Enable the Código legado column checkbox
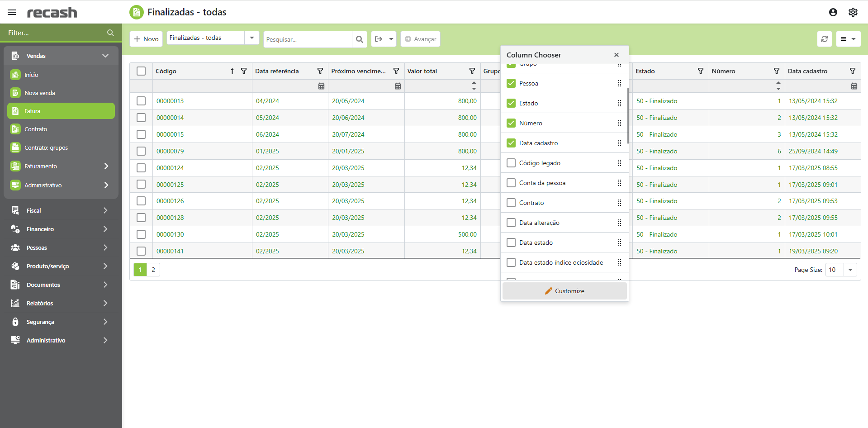Viewport: 868px width, 428px height. (x=511, y=163)
